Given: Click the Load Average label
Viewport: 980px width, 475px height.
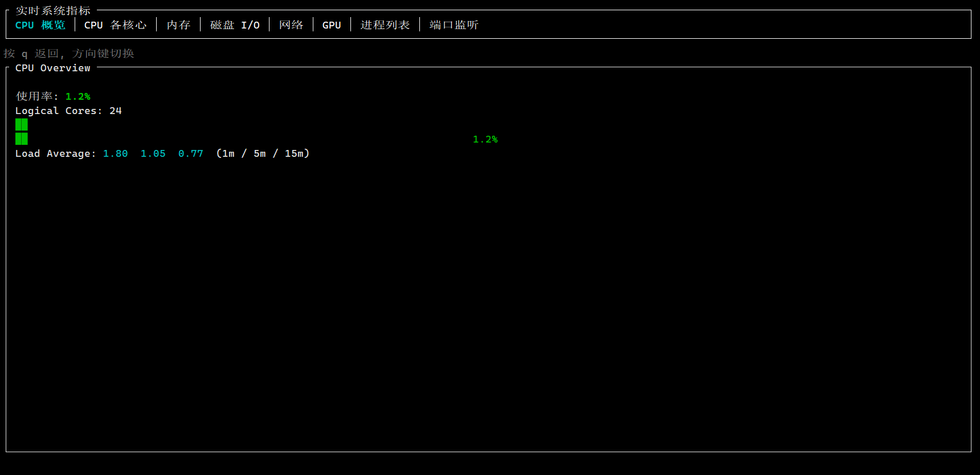Looking at the screenshot, I should 55,153.
